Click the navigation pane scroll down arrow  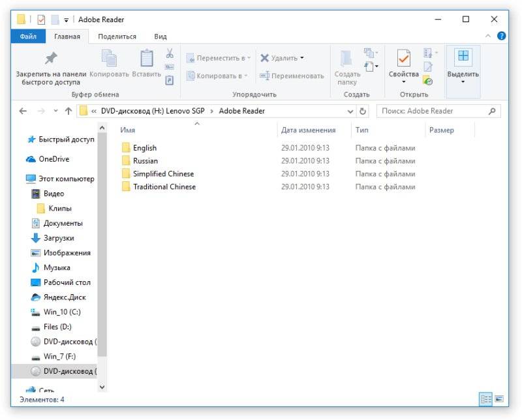click(102, 387)
